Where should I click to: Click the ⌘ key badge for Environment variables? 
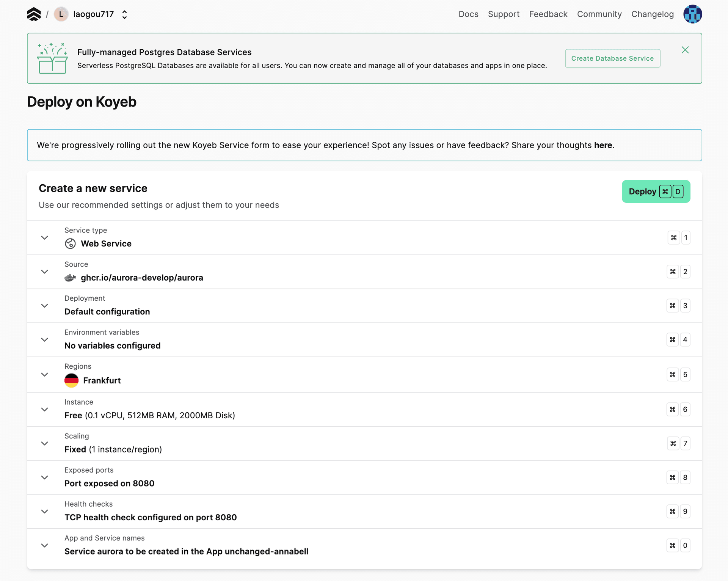[x=673, y=340]
